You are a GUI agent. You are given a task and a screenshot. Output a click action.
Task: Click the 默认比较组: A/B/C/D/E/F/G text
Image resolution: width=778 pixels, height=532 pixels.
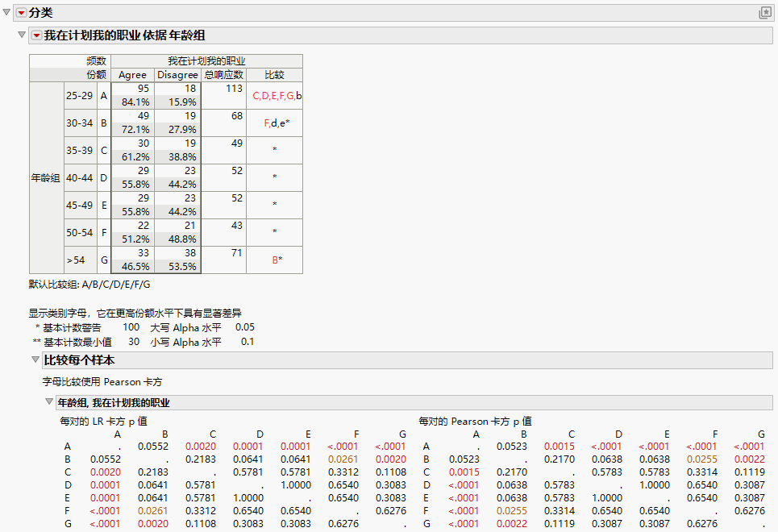tap(89, 285)
